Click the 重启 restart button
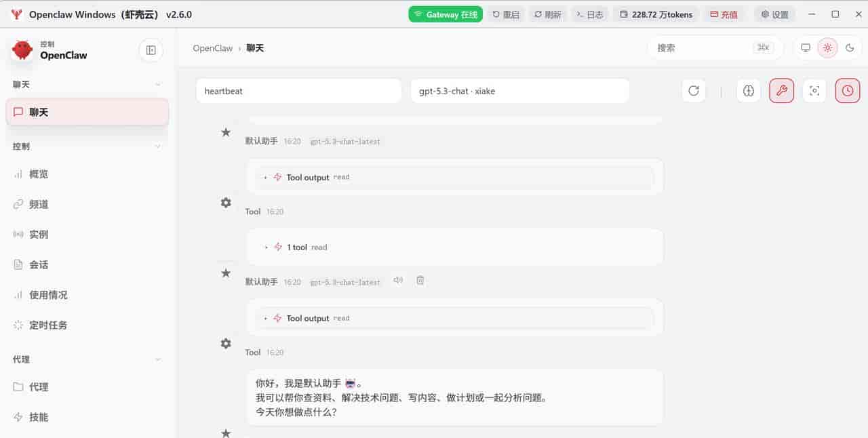Screen dimensions: 868x438 (x=506, y=14)
